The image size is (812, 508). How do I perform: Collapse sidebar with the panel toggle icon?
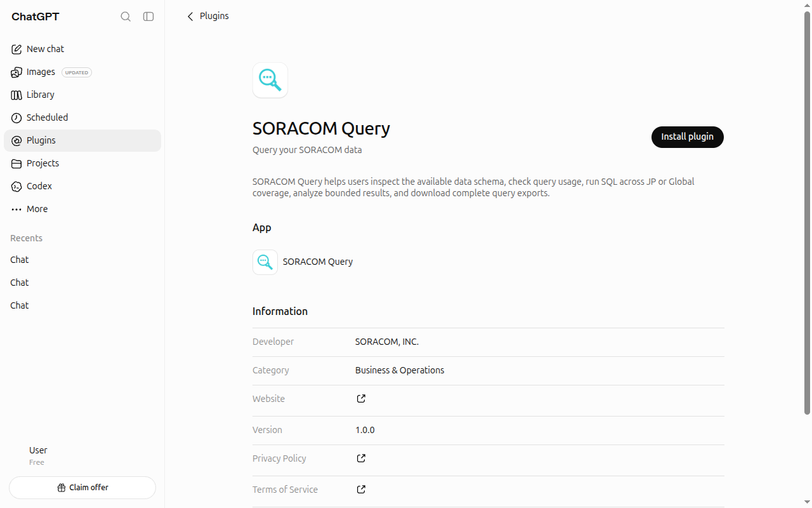click(x=148, y=17)
